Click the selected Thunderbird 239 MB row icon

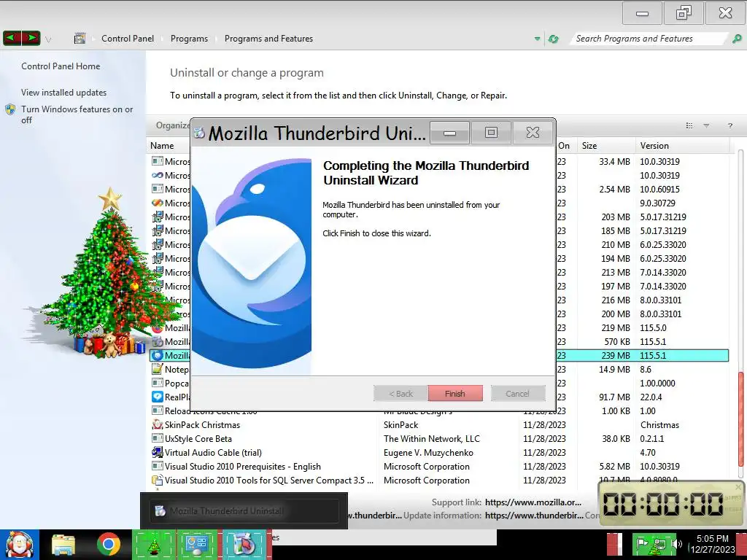158,355
